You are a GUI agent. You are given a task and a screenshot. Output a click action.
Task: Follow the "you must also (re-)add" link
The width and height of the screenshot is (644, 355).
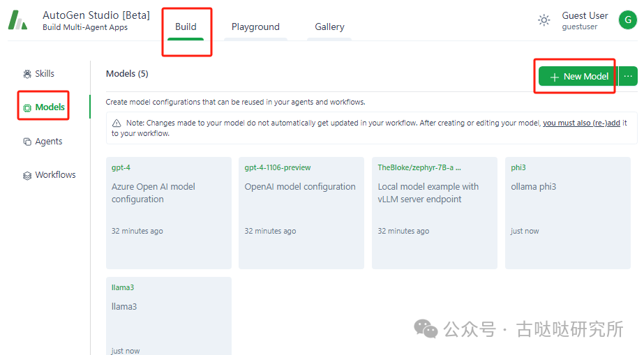coord(582,123)
